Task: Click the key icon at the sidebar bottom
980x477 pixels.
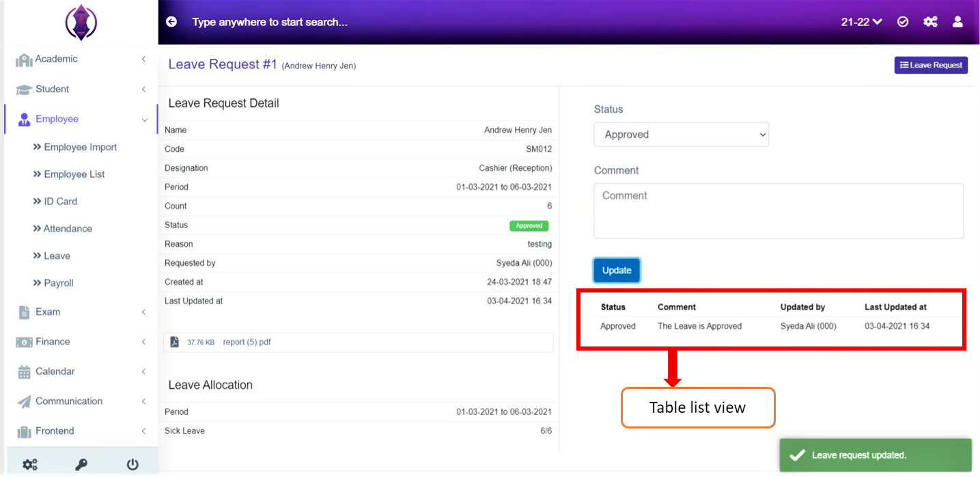Action: (81, 465)
